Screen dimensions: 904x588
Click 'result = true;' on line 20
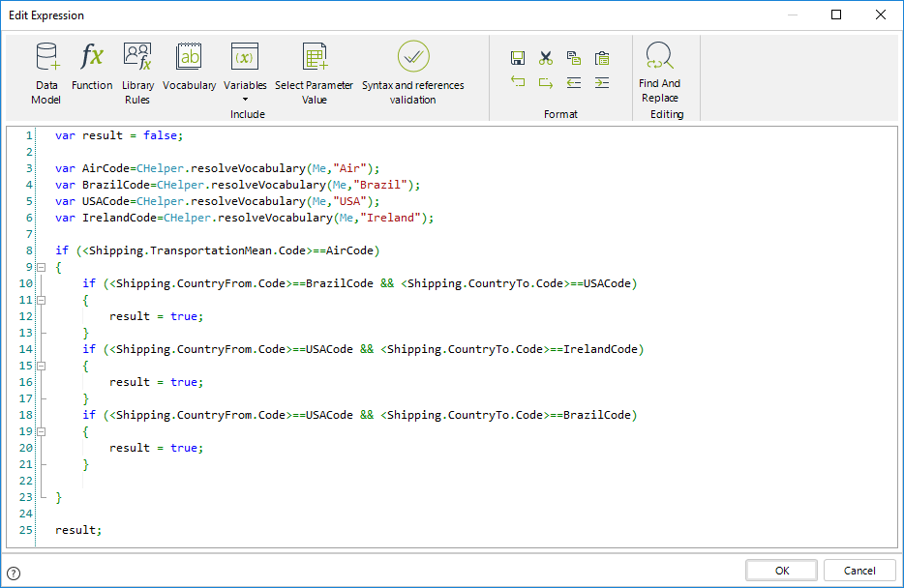[156, 448]
